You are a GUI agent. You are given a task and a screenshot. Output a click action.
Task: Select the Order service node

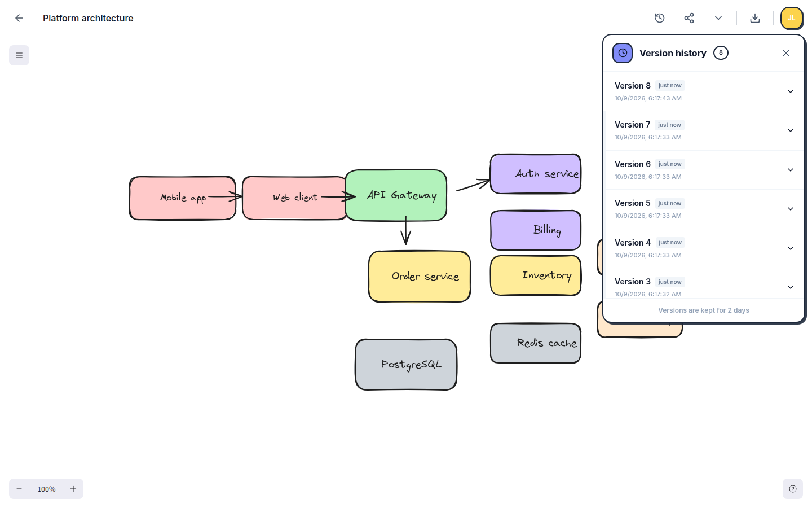(x=420, y=277)
